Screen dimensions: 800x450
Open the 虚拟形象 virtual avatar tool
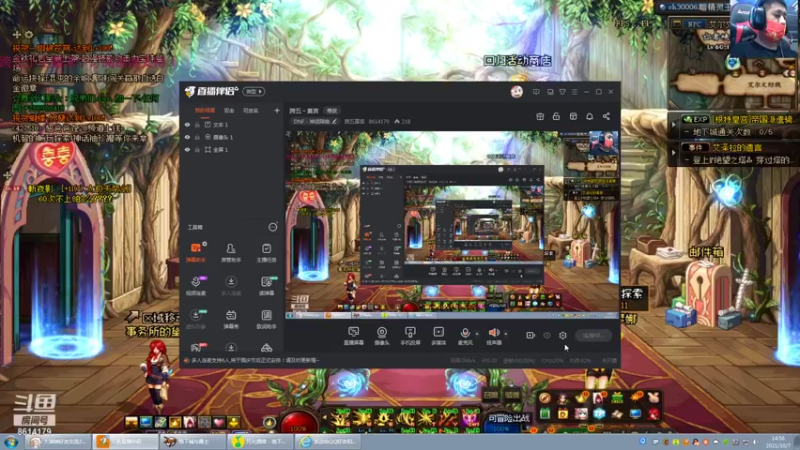[196, 318]
